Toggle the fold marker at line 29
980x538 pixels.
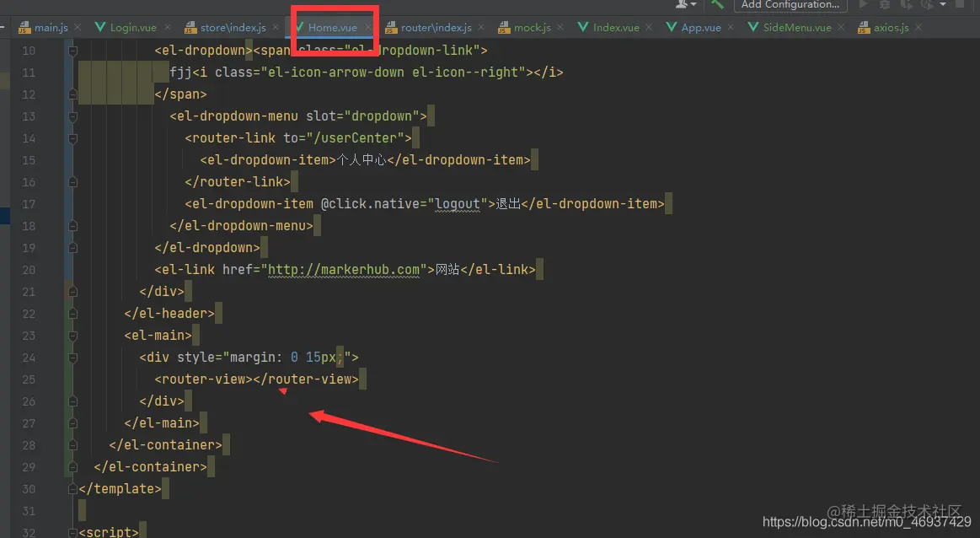72,467
